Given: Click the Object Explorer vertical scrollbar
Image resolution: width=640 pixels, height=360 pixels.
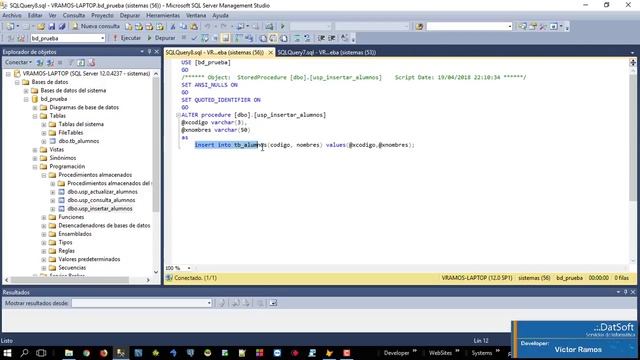Looking at the screenshot, I should coord(156,174).
